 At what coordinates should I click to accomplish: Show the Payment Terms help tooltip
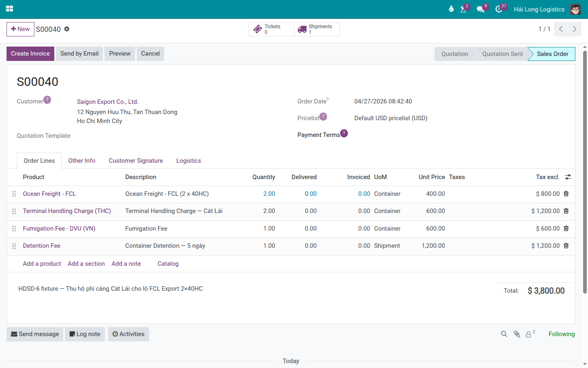click(344, 133)
